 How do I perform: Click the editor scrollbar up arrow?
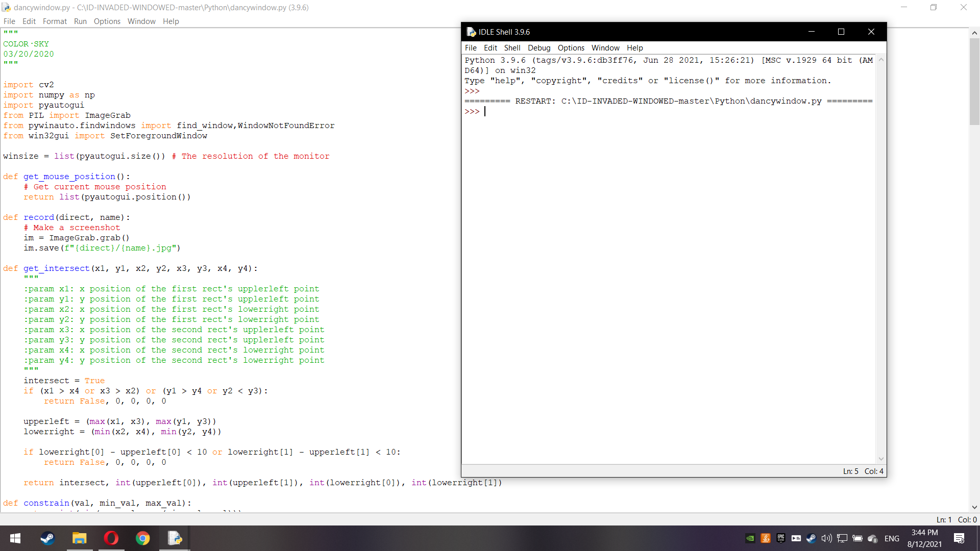974,33
